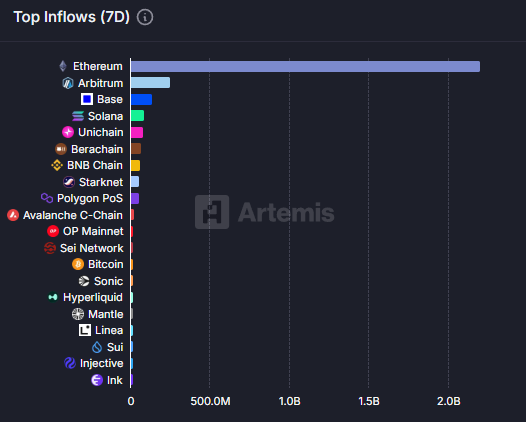Click the Starknet logo icon
The width and height of the screenshot is (526, 422).
tap(69, 182)
